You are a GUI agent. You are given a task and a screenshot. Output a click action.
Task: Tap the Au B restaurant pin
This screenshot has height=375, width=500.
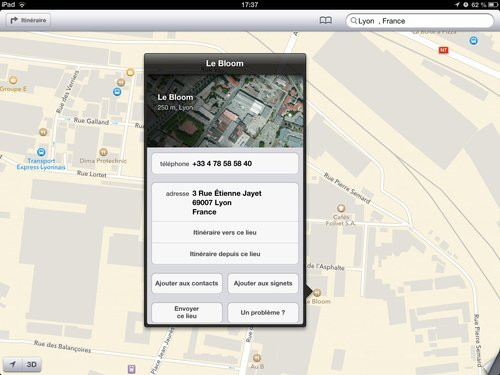coord(257,358)
